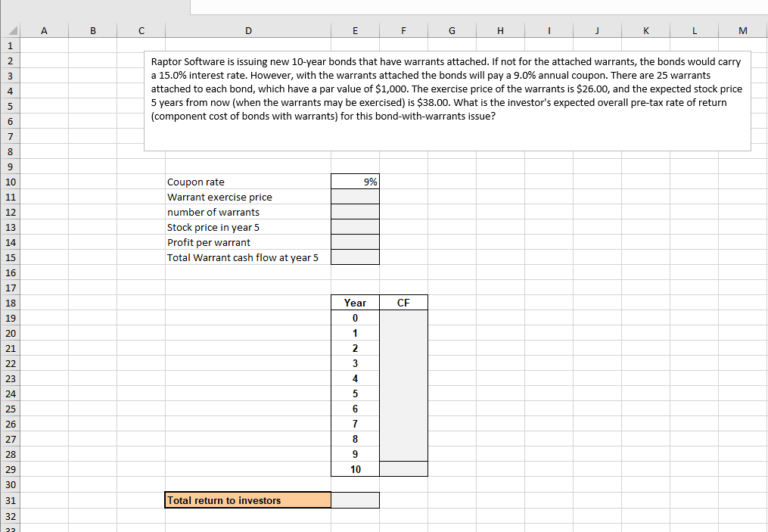Select column G header

coord(452,30)
